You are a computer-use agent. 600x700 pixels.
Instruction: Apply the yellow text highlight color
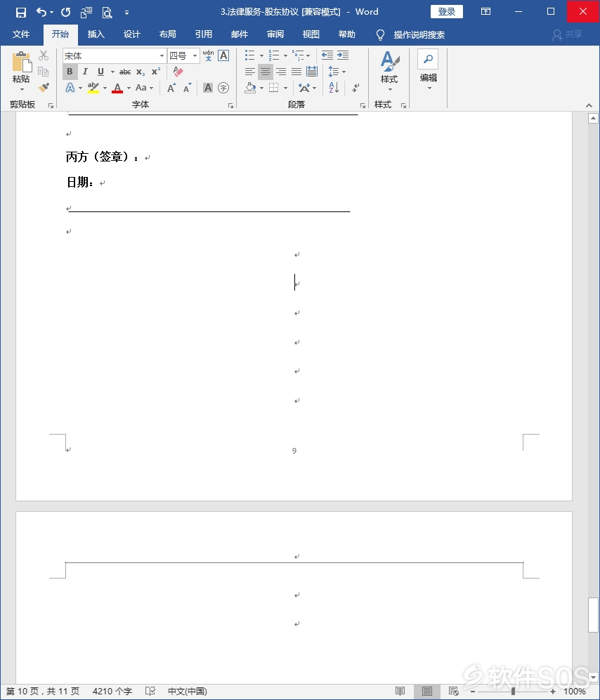click(93, 88)
